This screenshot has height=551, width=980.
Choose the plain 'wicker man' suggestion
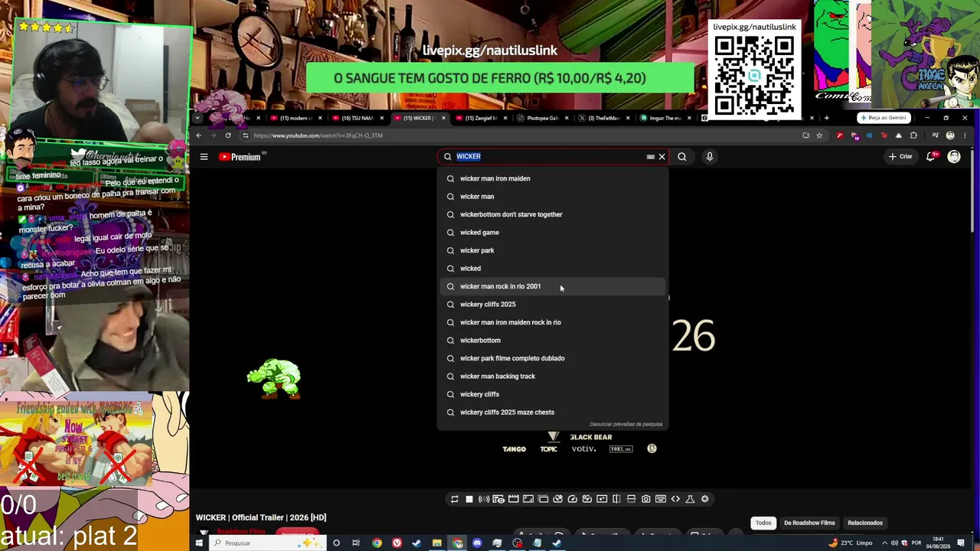point(552,197)
